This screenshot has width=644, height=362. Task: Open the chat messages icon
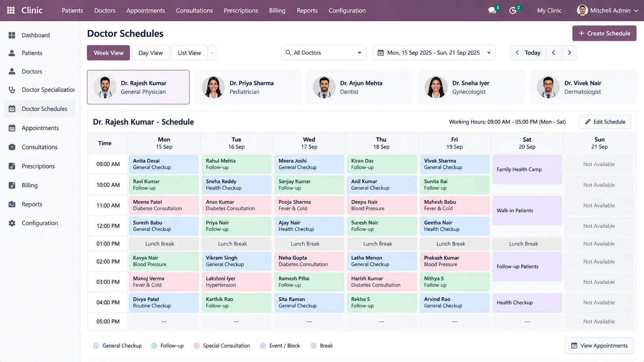point(492,10)
